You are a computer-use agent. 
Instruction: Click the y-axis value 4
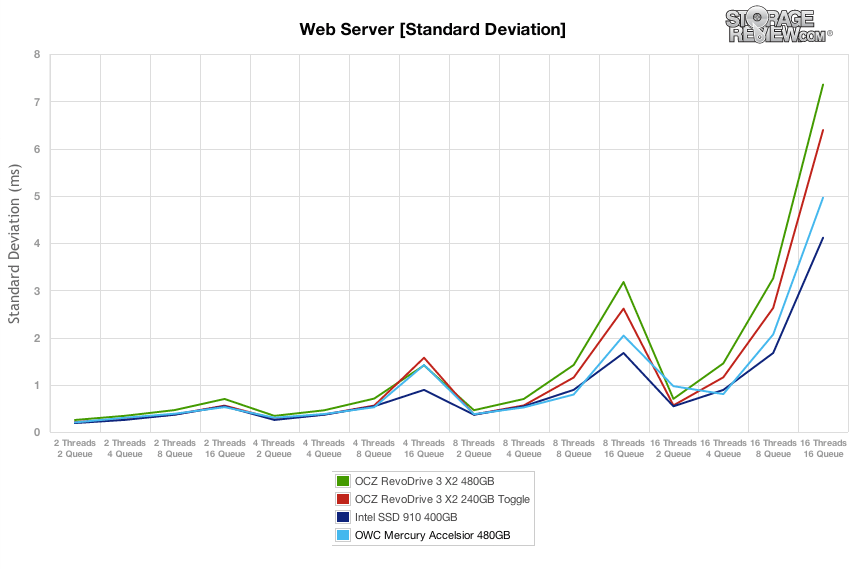tap(37, 243)
